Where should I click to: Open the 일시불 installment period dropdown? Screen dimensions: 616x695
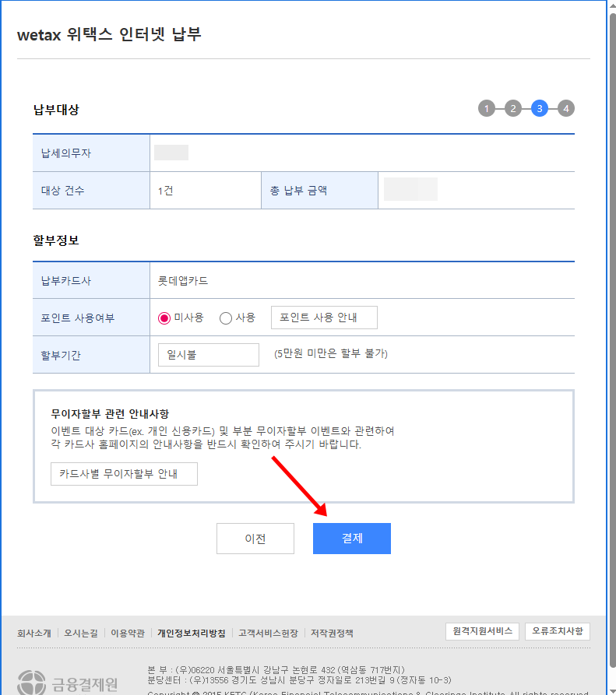coord(209,355)
